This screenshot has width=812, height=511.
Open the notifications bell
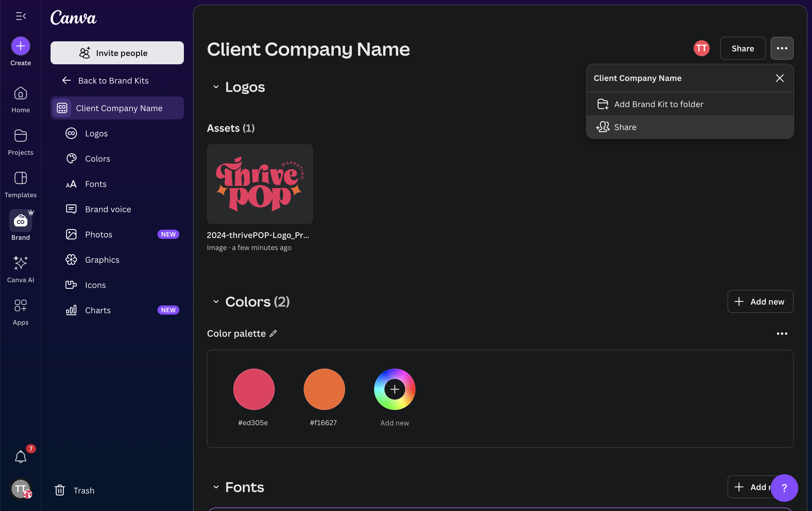(21, 456)
